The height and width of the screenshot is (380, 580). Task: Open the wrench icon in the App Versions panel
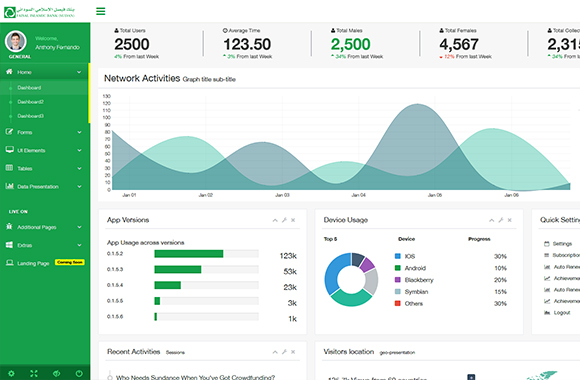coord(284,220)
